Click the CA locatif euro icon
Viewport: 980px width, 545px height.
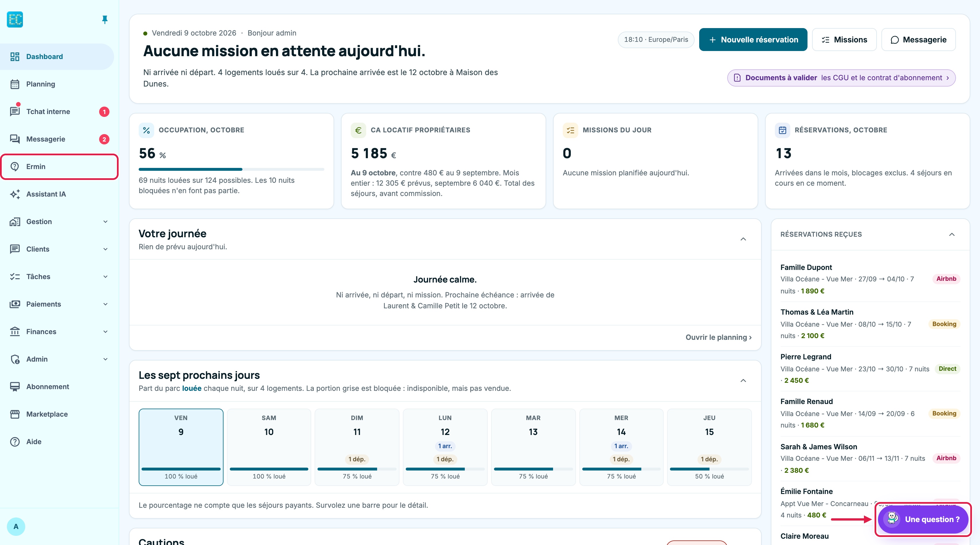358,130
